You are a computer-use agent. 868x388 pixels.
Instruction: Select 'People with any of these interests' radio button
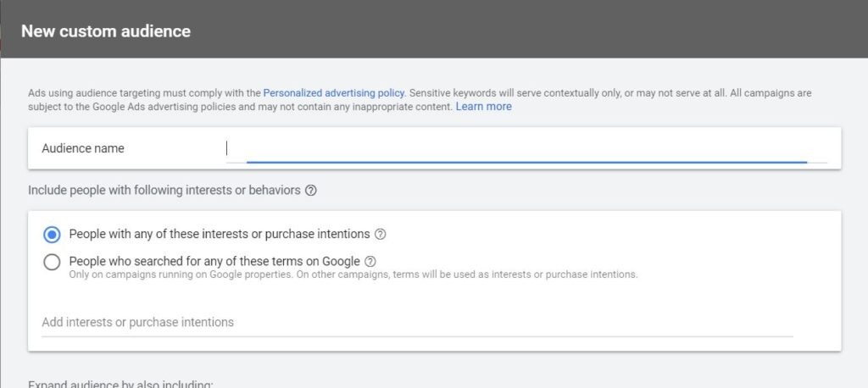coord(52,234)
